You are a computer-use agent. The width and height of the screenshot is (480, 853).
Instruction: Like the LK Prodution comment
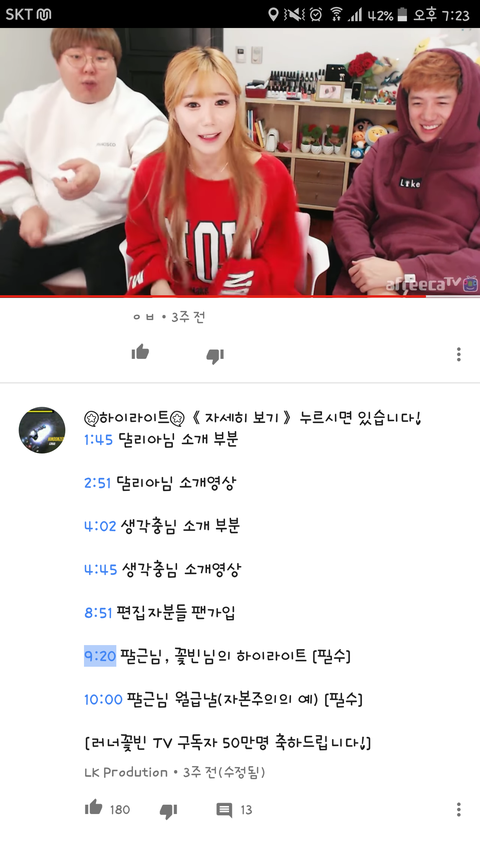94,807
